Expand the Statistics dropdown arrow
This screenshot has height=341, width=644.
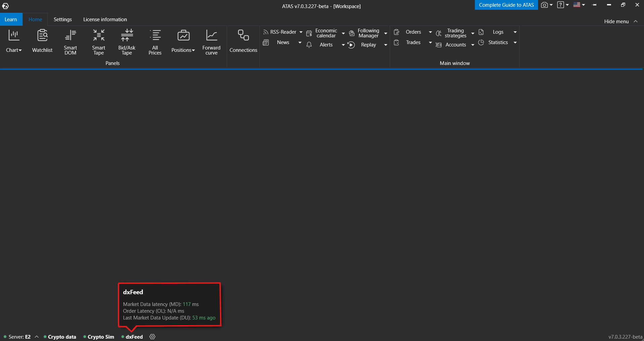[515, 43]
